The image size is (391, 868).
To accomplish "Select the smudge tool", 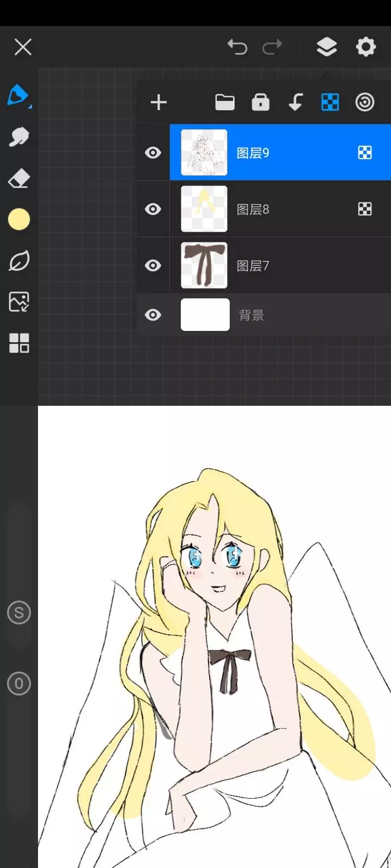I will point(19,137).
